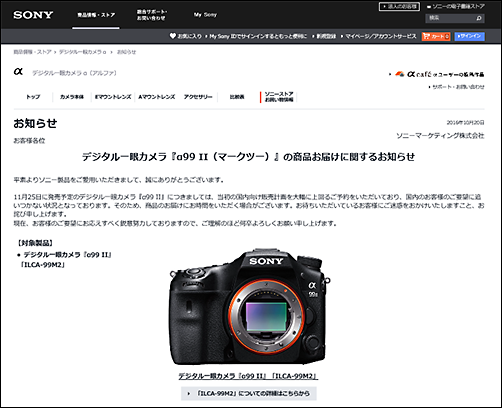Click 商品情報・ストア in the breadcrumb trail

pos(32,52)
